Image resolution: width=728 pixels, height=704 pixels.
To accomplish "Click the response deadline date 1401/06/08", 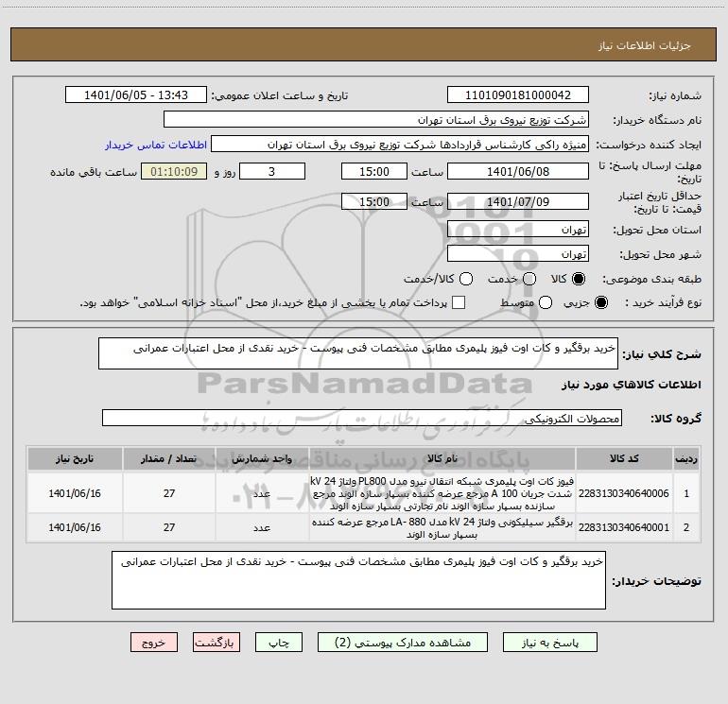I will pos(518,171).
